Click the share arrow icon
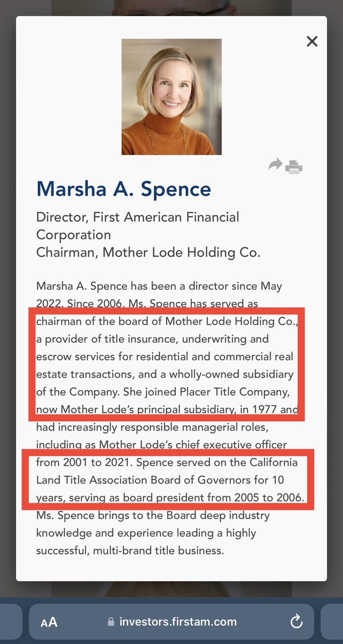The width and height of the screenshot is (343, 644). [275, 165]
